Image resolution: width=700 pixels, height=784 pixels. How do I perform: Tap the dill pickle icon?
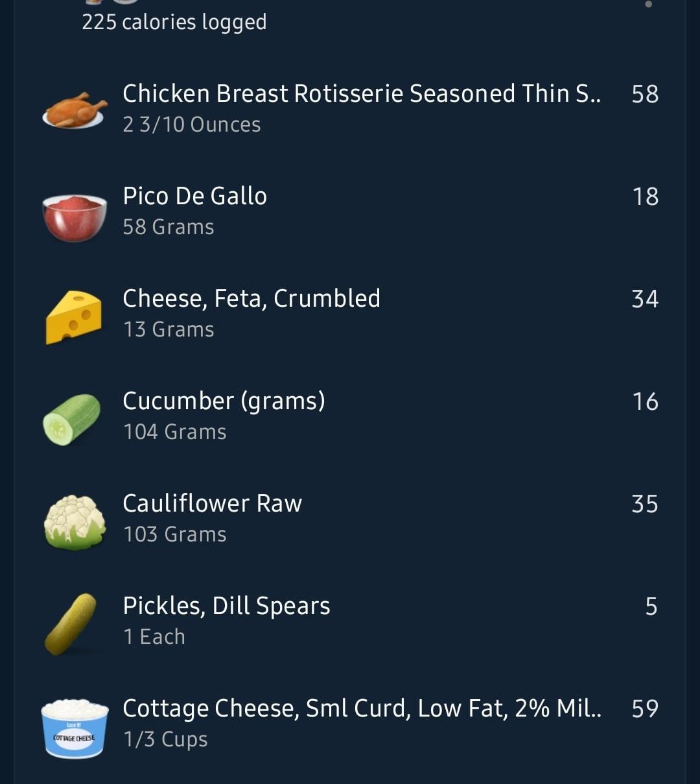70,624
